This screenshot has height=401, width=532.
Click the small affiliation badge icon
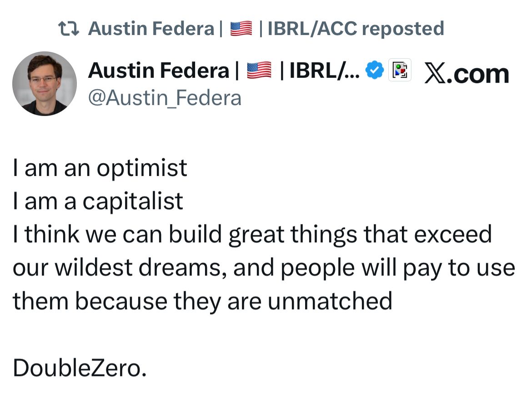coord(400,70)
